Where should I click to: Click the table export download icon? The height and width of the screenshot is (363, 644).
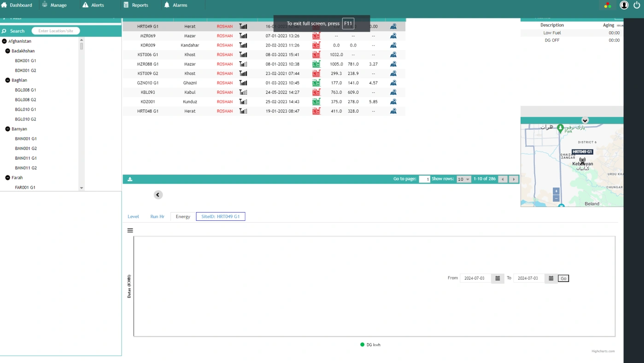point(129,179)
